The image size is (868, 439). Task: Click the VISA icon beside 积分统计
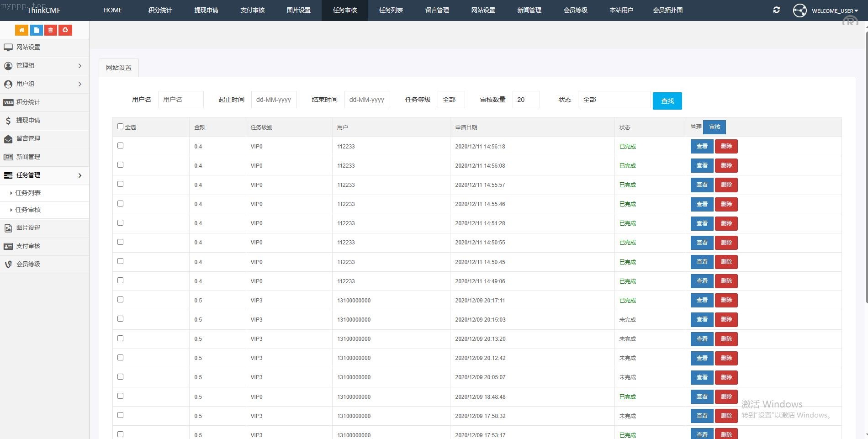coord(8,102)
